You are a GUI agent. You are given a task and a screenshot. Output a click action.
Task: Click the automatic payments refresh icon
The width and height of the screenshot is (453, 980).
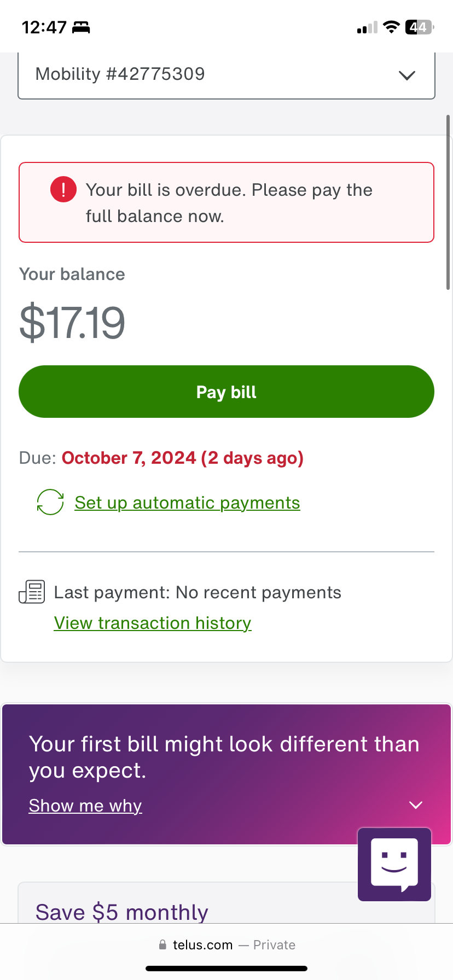click(x=50, y=502)
